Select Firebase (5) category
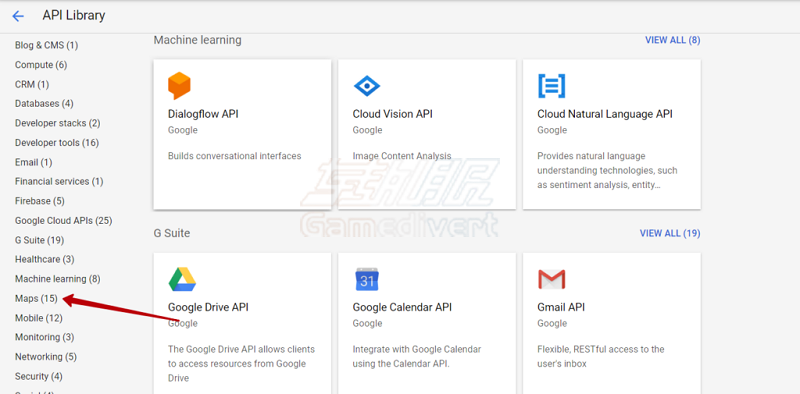 pyautogui.click(x=40, y=201)
